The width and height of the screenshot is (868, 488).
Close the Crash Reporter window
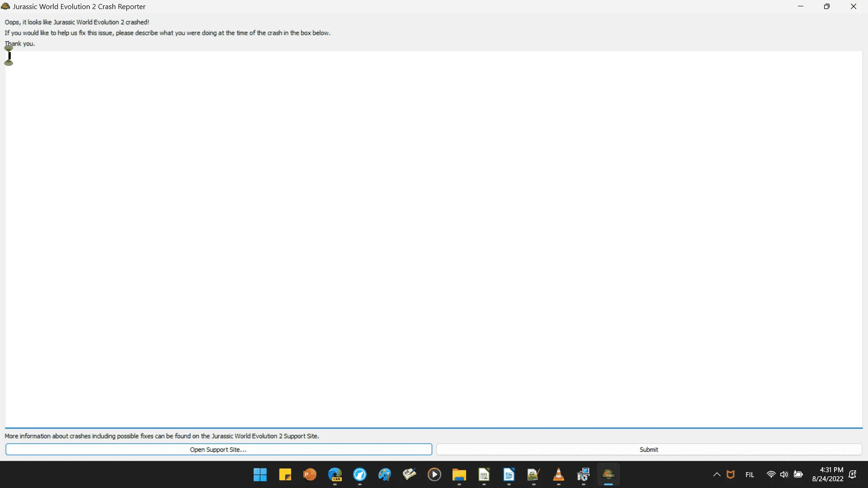pos(854,6)
